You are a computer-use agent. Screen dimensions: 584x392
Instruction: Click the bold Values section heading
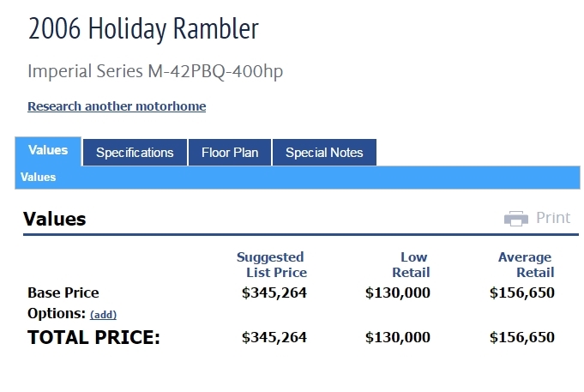pyautogui.click(x=55, y=219)
